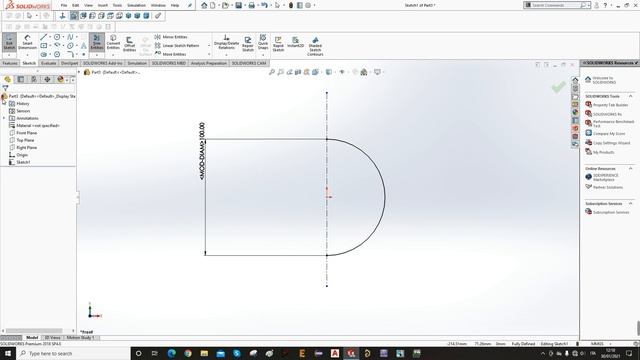Click the Move Entities command
Viewport: 640px width, 360px height.
pyautogui.click(x=170, y=54)
